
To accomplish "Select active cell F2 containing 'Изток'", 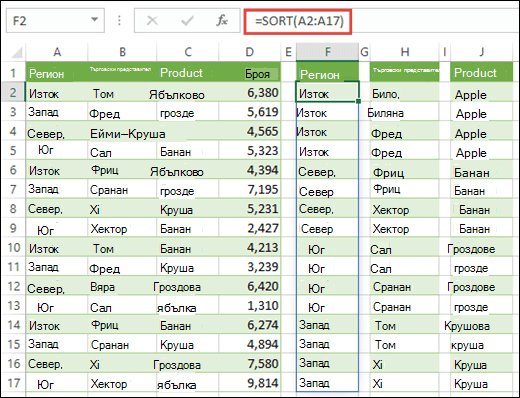I will [x=327, y=92].
